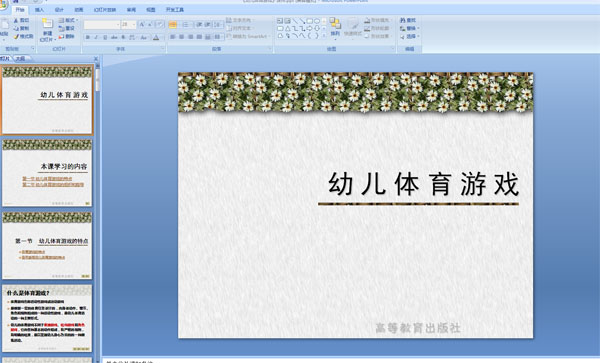Select the oval shape in shapes gallery
The image size is (600, 363).
point(317,21)
